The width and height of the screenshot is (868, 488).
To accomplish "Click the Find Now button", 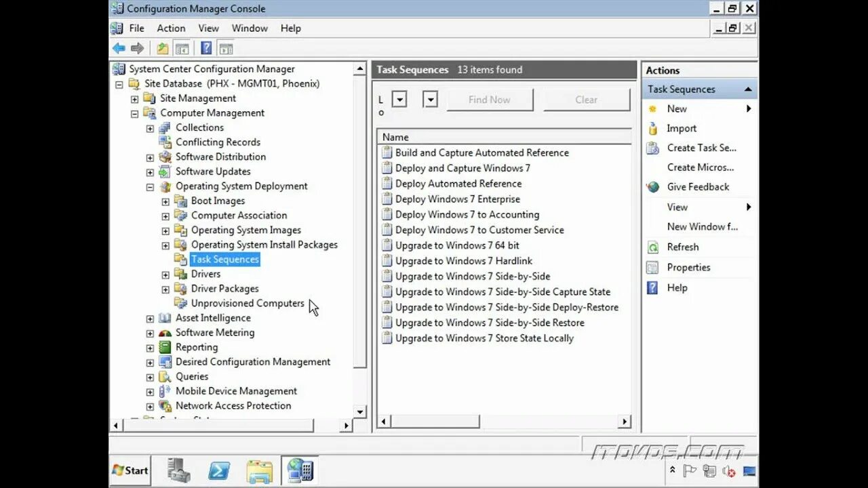I will coord(490,99).
